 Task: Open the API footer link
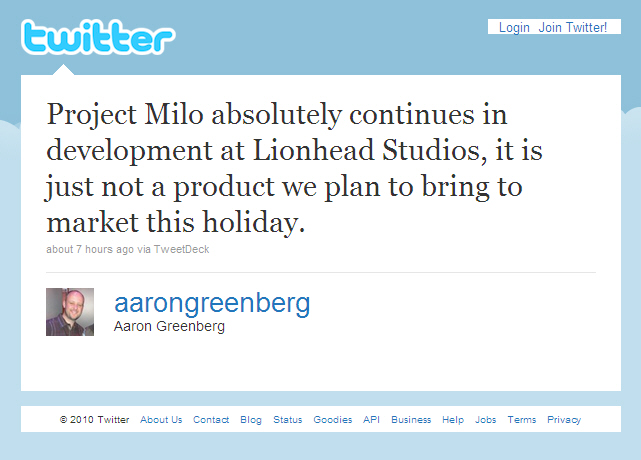click(x=371, y=420)
